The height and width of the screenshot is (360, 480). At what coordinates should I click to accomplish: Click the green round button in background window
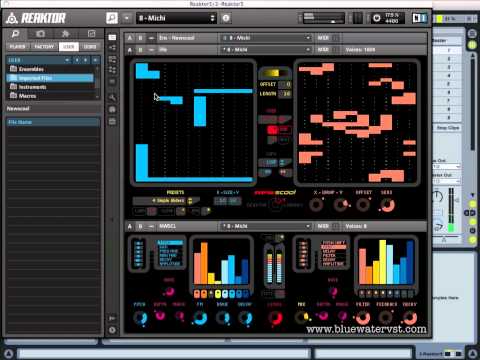click(x=472, y=45)
